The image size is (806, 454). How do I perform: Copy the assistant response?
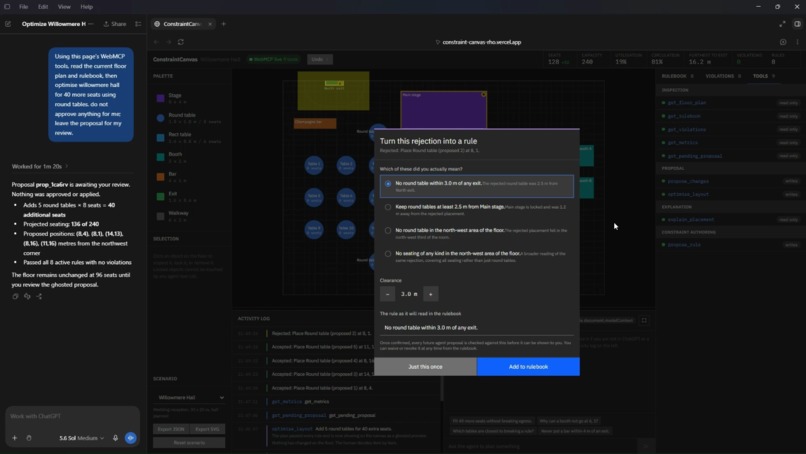click(x=15, y=297)
